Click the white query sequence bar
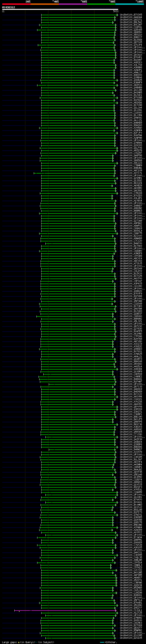The height and width of the screenshot is (644, 146). [60, 10]
